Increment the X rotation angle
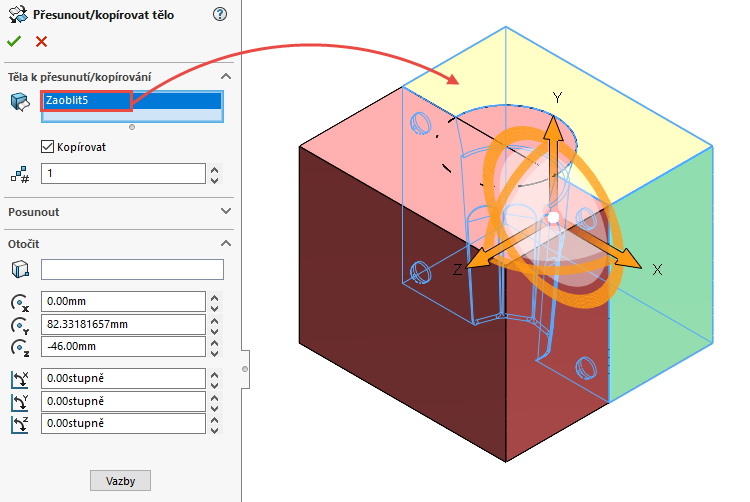The height and width of the screenshot is (502, 750). pos(215,374)
